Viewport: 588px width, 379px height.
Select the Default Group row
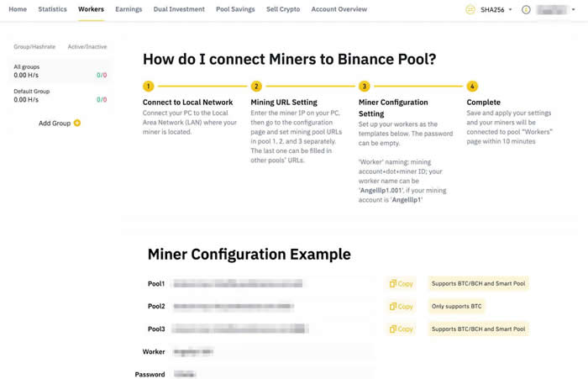[x=59, y=95]
